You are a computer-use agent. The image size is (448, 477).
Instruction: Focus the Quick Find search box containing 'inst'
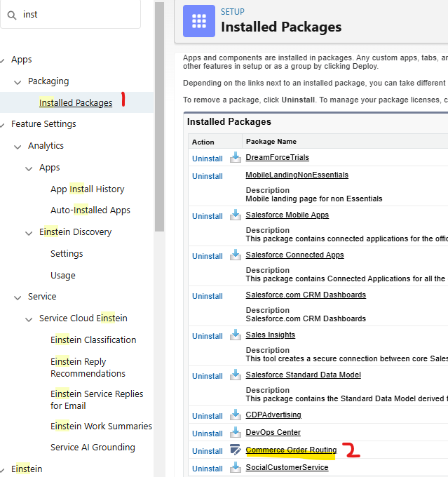pyautogui.click(x=71, y=15)
